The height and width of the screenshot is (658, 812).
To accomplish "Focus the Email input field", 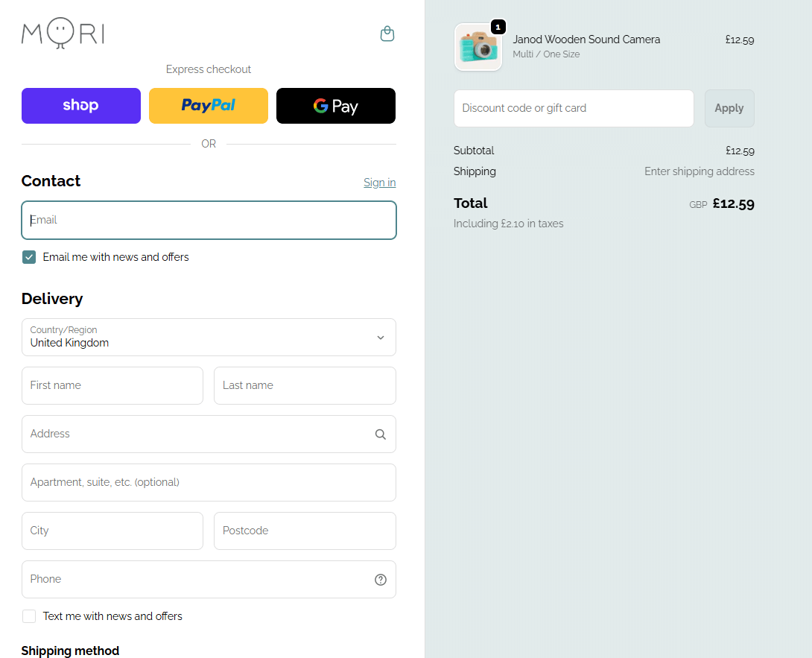I will coord(209,221).
